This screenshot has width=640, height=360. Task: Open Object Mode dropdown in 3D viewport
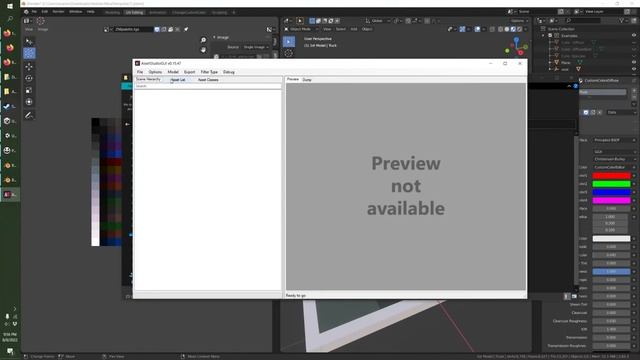301,29
